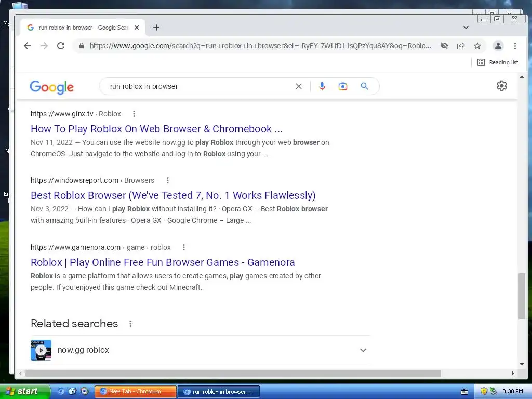Screen dimensions: 532x399
Task: Click the forward navigation arrow
Action: click(44, 46)
